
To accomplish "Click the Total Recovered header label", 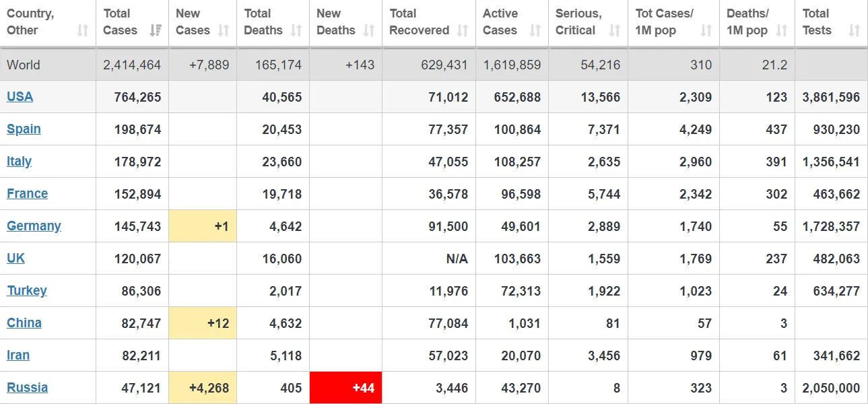I will tap(419, 22).
